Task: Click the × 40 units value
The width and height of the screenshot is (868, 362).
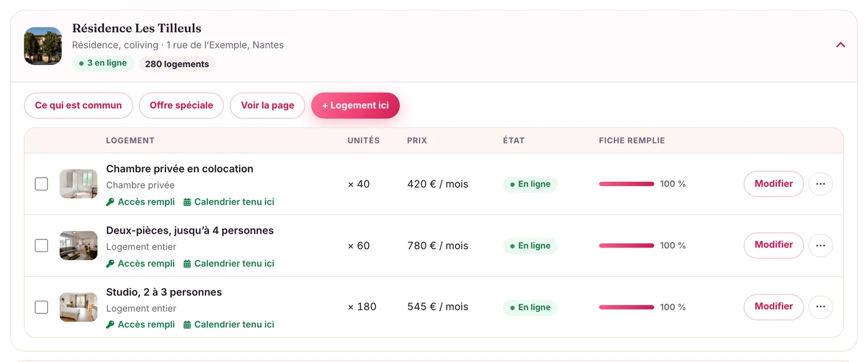Action: pyautogui.click(x=359, y=184)
